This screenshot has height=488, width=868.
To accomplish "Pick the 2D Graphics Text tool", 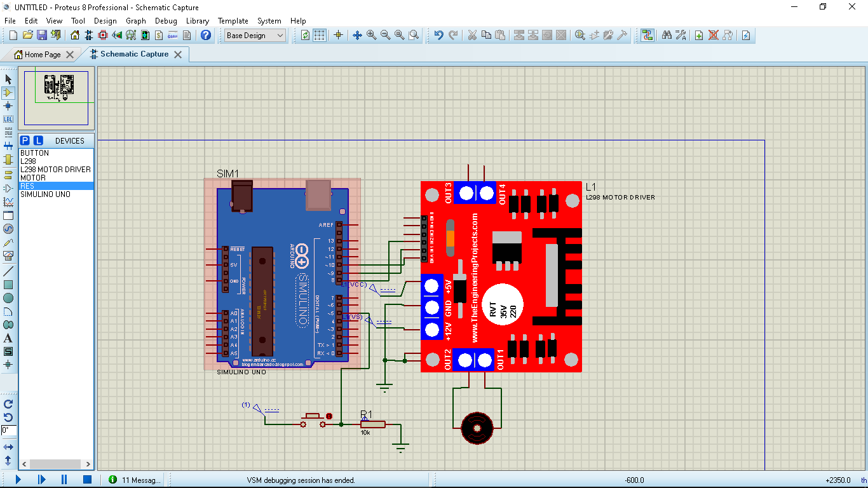I will point(8,338).
